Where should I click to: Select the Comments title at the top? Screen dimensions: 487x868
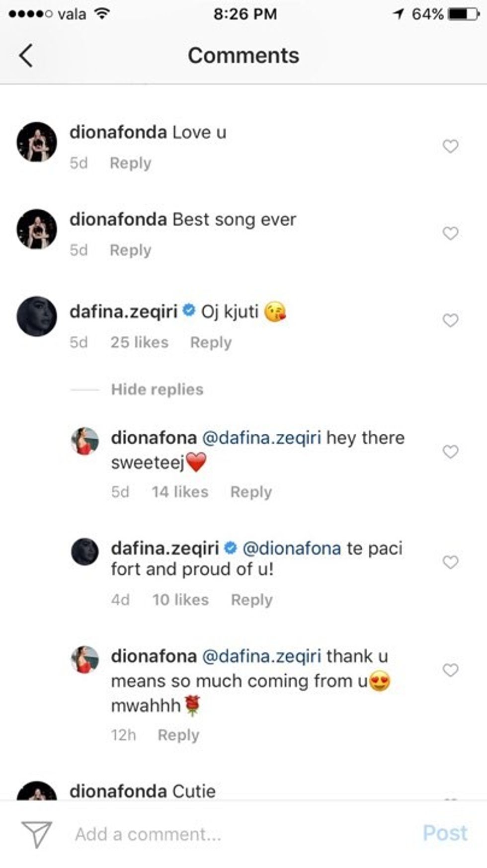pos(243,55)
